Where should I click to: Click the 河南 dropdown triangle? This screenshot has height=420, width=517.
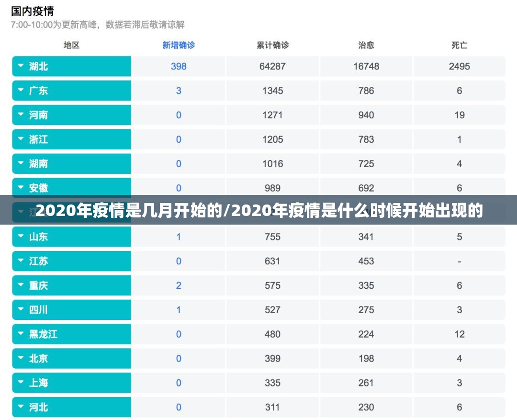21,115
